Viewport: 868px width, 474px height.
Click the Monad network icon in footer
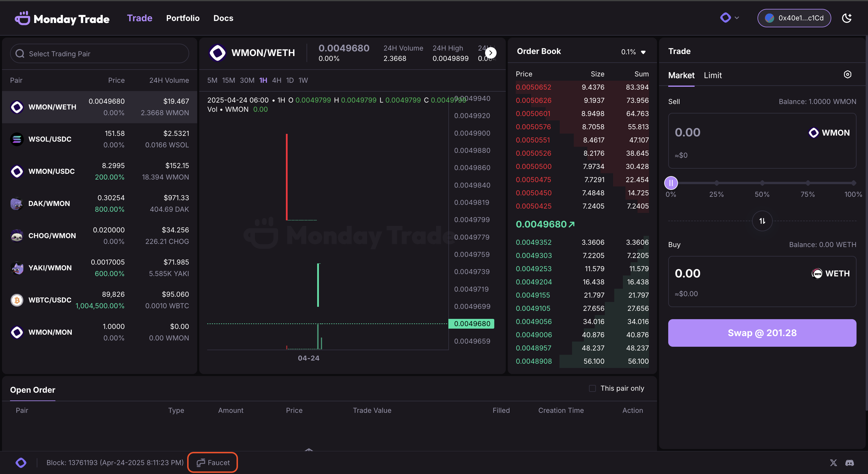(x=21, y=463)
